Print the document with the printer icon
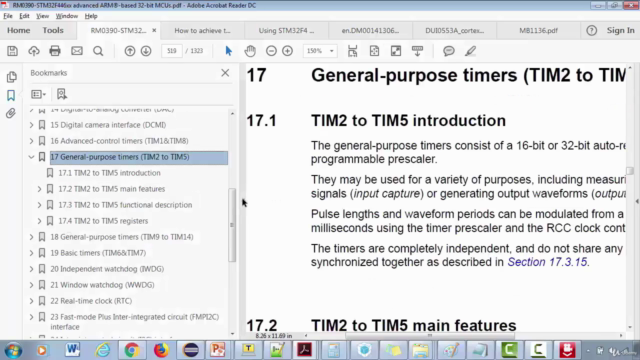Image resolution: width=640 pixels, height=360 pixels. pos(55,51)
